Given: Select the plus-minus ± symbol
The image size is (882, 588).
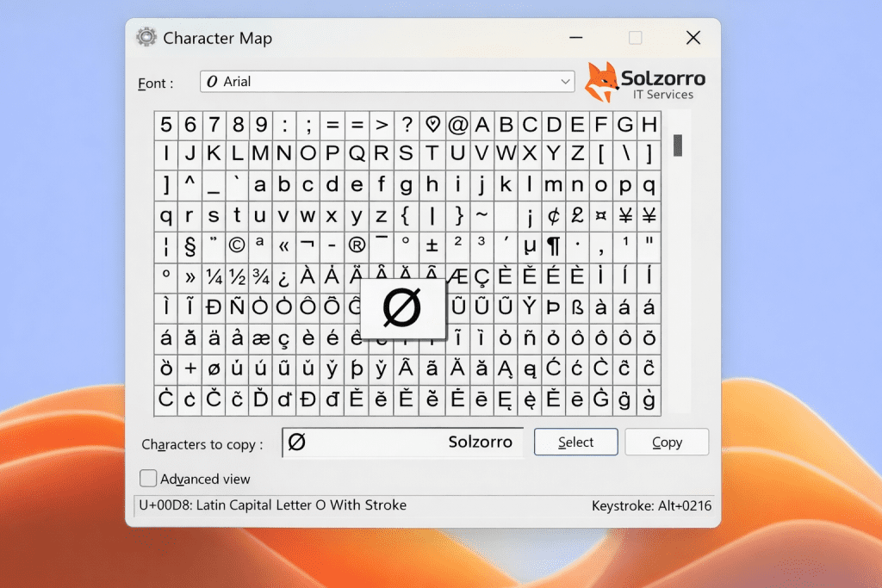Looking at the screenshot, I should (432, 246).
